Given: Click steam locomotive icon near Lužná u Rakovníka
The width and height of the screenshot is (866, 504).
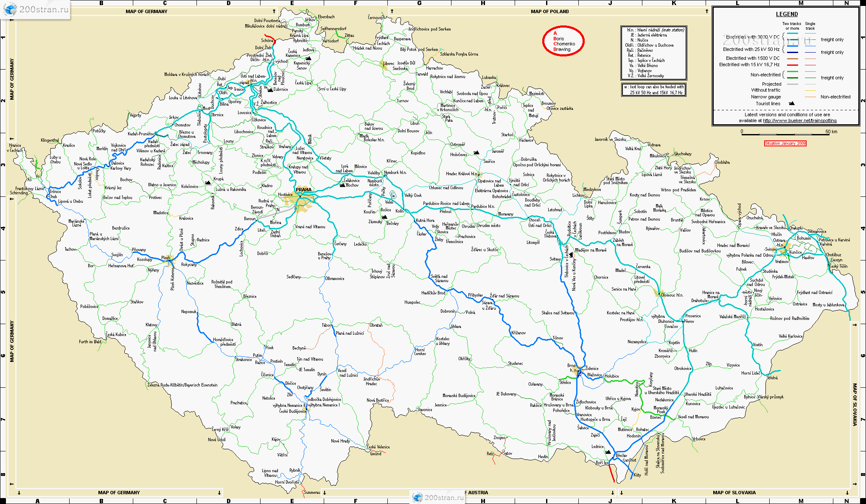Looking at the screenshot, I should tap(208, 183).
